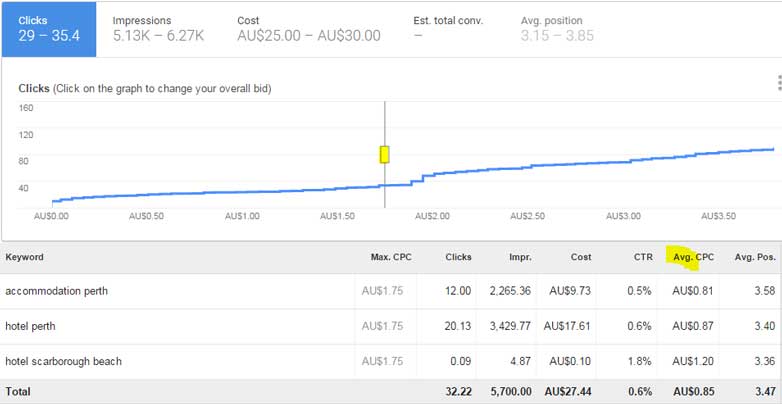
Task: Select keyword 'hotel perth'
Action: [30, 326]
